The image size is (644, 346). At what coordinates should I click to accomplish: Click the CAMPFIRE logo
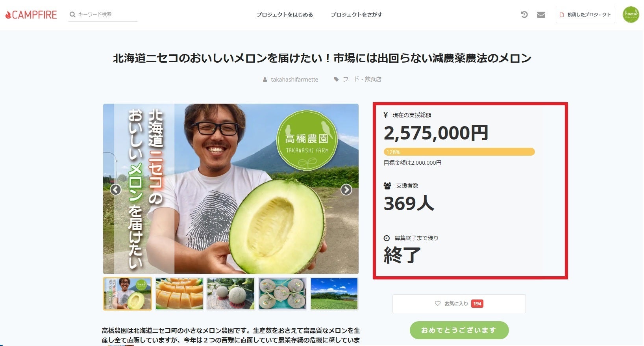[31, 15]
